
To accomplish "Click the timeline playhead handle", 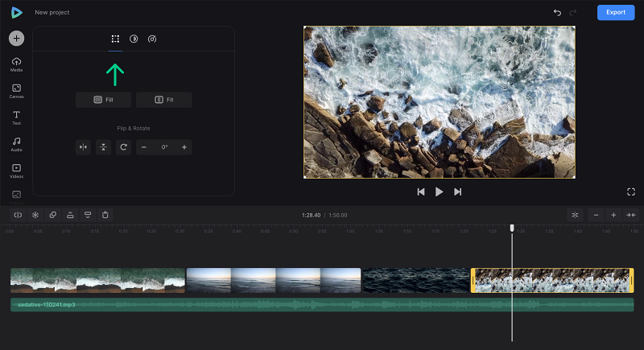I will coord(512,228).
